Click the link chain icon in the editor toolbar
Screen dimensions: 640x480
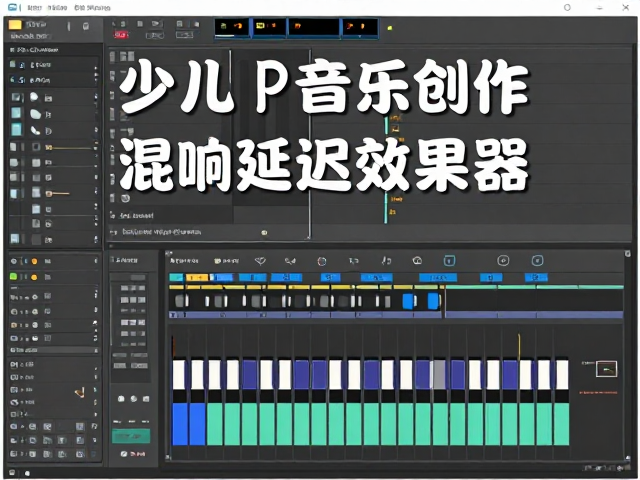[x=290, y=260]
